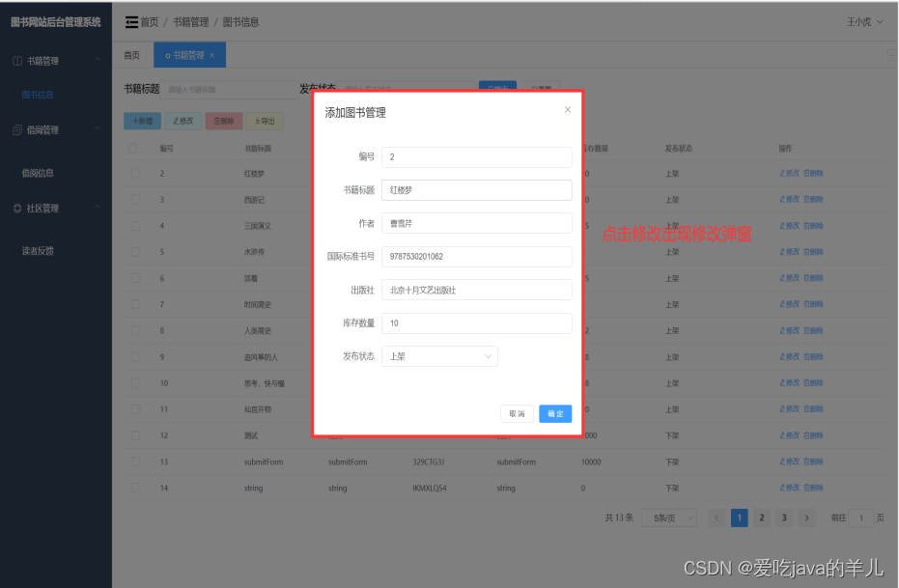Check the checkbox beside the 测试 row
This screenshot has height=588, width=899.
coord(136,435)
